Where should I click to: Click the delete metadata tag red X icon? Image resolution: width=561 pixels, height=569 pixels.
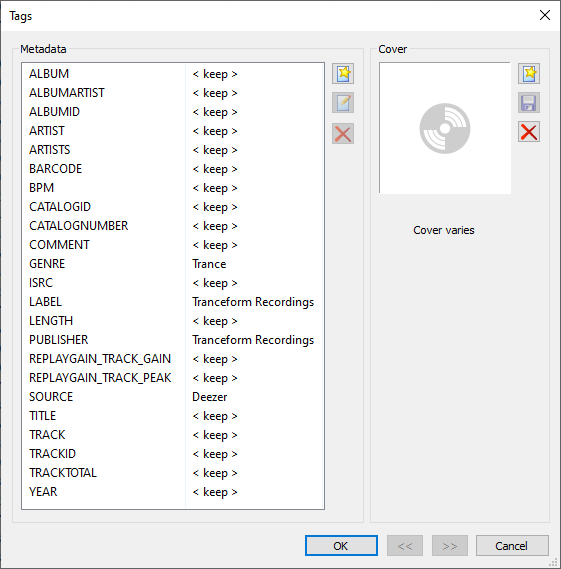coord(343,134)
